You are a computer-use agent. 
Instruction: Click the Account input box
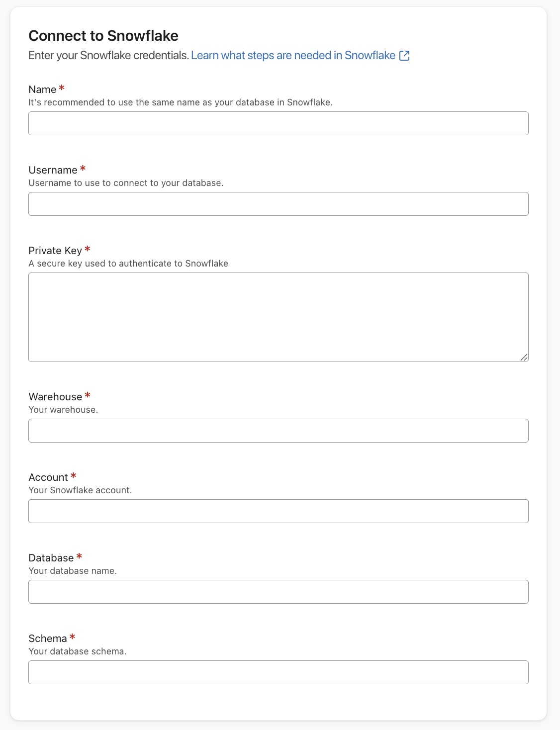tap(278, 511)
